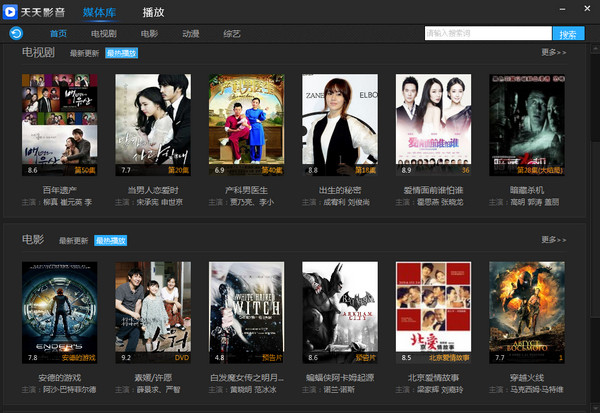Image resolution: width=600 pixels, height=413 pixels.
Task: Open the 穿越火线 movie poster
Action: (527, 312)
